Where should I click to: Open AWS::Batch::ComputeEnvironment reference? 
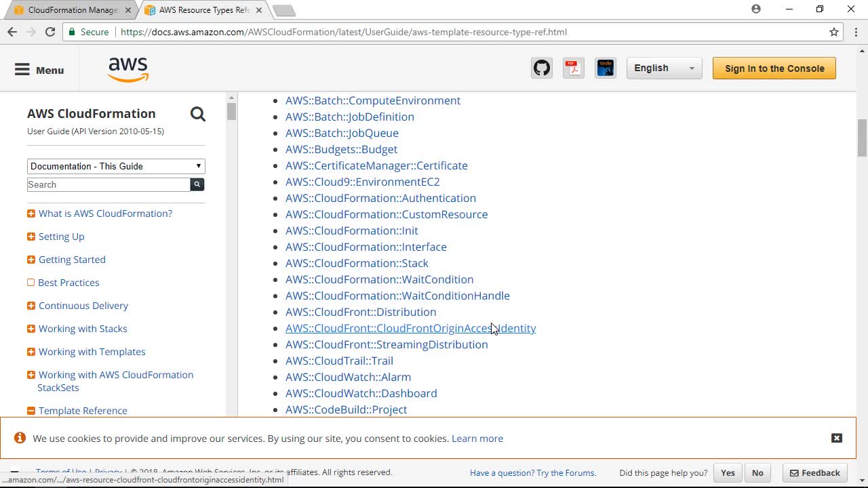tap(373, 100)
